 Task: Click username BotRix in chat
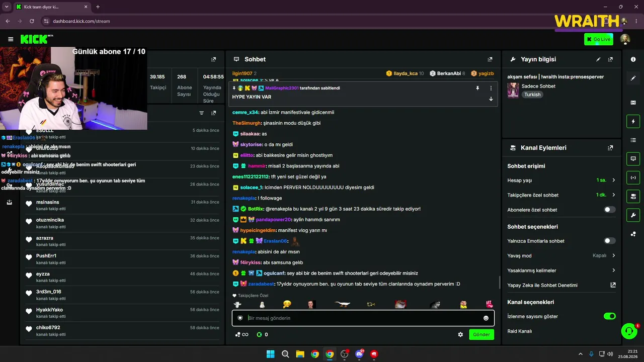pos(256,209)
